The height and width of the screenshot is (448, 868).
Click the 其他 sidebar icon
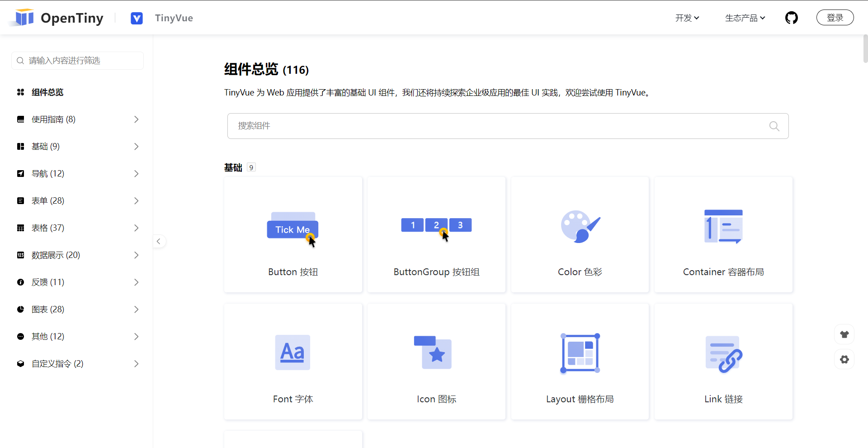(x=20, y=337)
